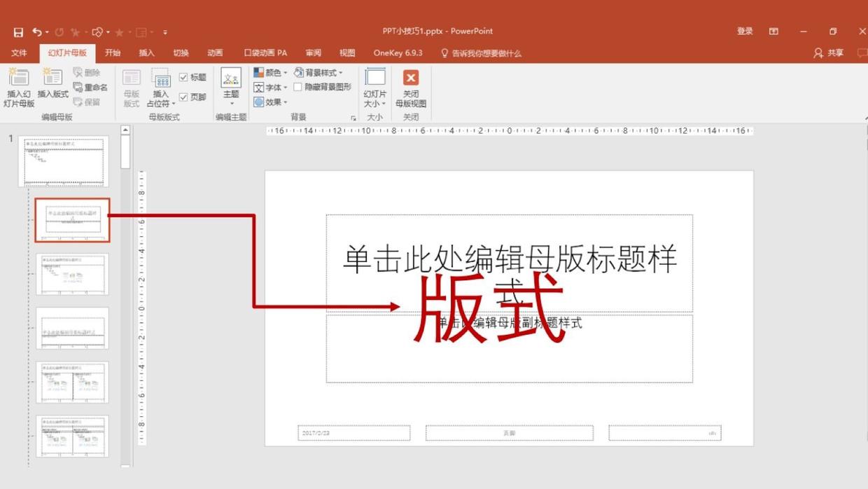Click Insert Slide Master (插入幻灯片母版) icon
Viewport: 868px width, 489px height.
19,78
